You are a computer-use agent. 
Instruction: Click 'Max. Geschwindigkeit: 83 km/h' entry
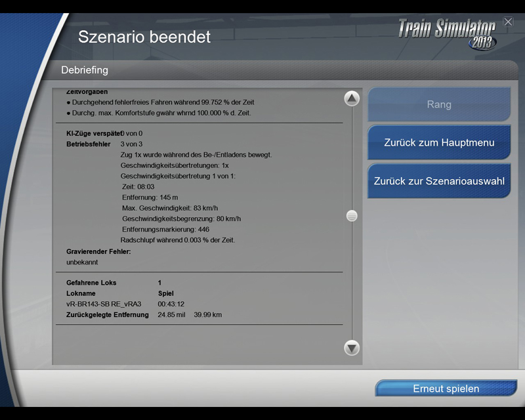point(170,208)
